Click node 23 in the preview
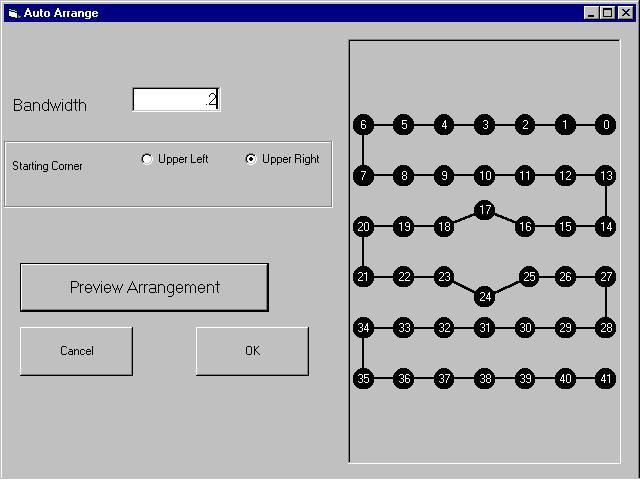 [x=444, y=277]
